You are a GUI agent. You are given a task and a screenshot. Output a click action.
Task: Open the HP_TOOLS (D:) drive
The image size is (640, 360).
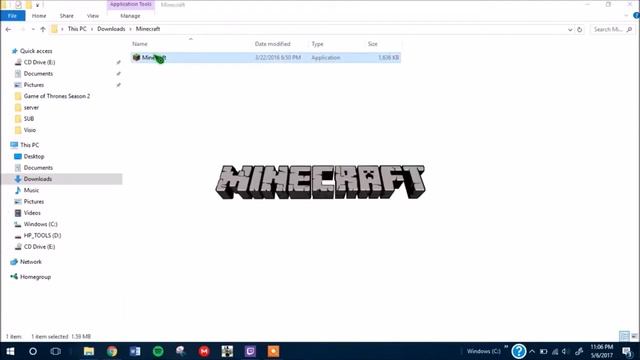(x=42, y=236)
